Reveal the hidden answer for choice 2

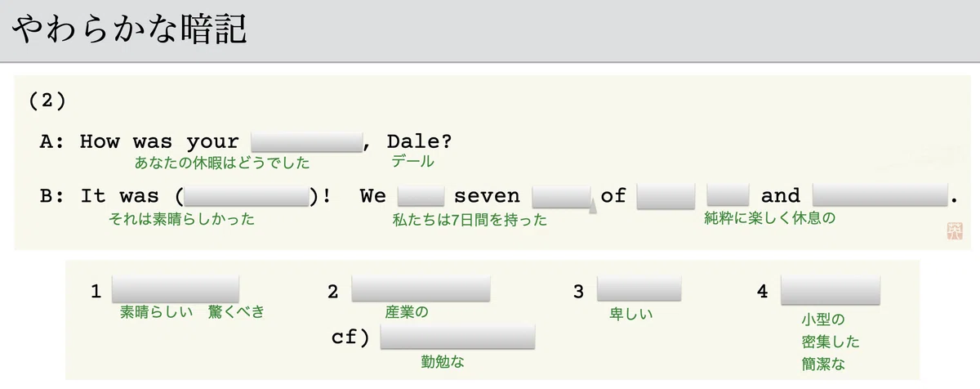click(x=421, y=288)
